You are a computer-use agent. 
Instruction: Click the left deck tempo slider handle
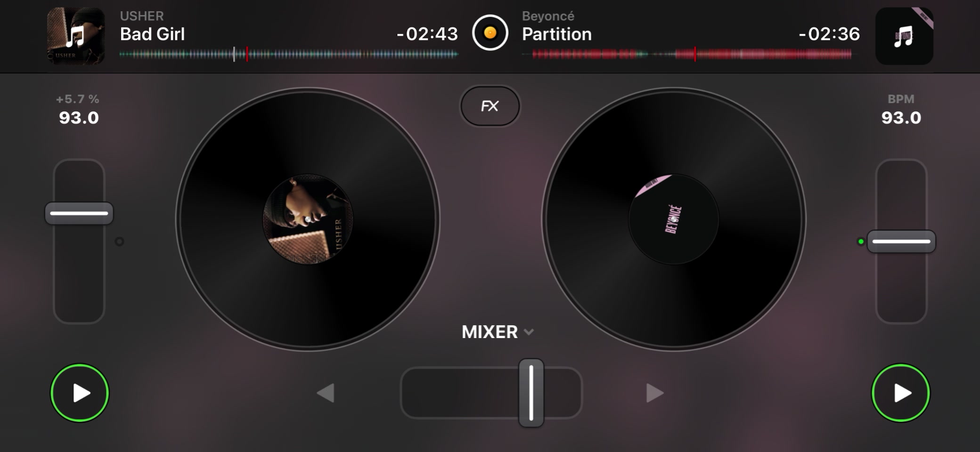pos(79,213)
